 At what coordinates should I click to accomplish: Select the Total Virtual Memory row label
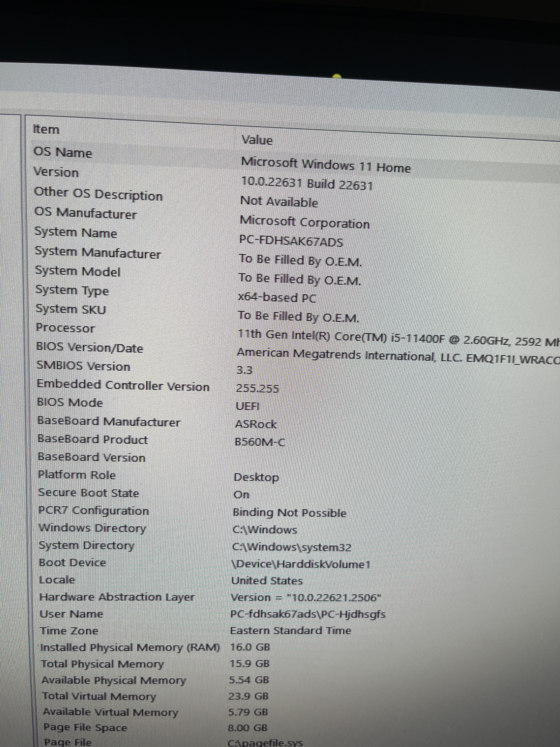99,696
